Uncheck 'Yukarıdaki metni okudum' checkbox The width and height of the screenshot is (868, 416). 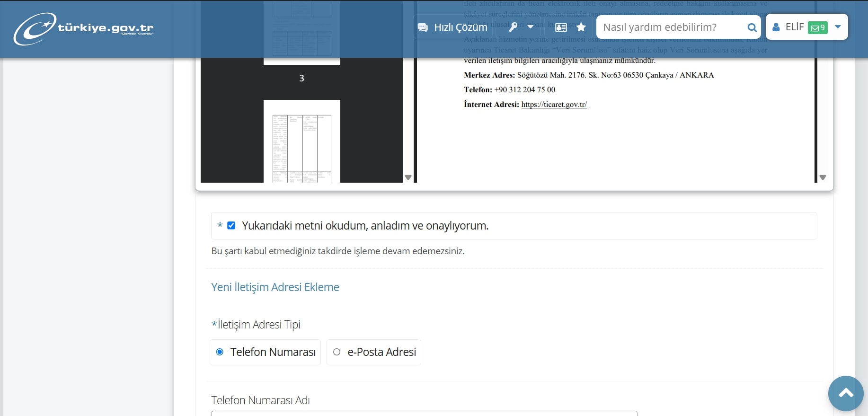pos(231,225)
